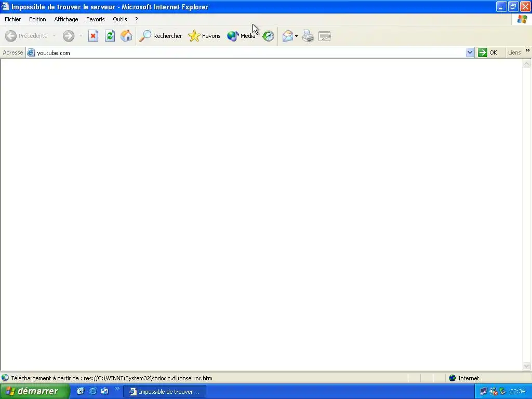Go back using the Précédente button
This screenshot has width=532, height=399.
click(26, 36)
